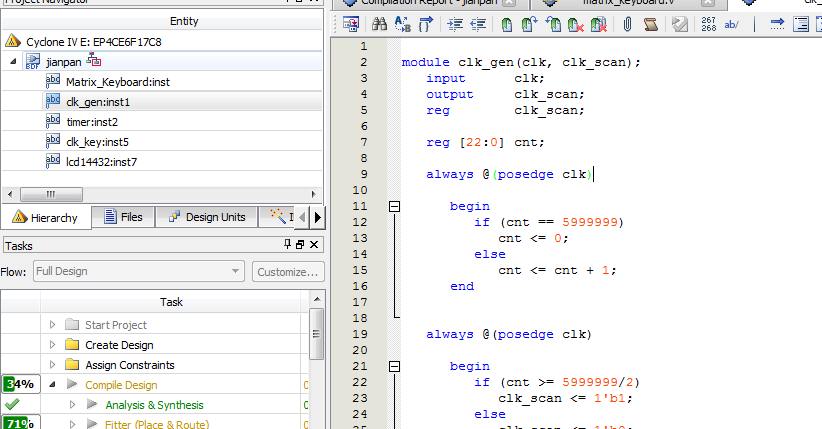822x429 pixels.
Task: Collapse the jianpan entity tree node
Action: click(x=13, y=62)
